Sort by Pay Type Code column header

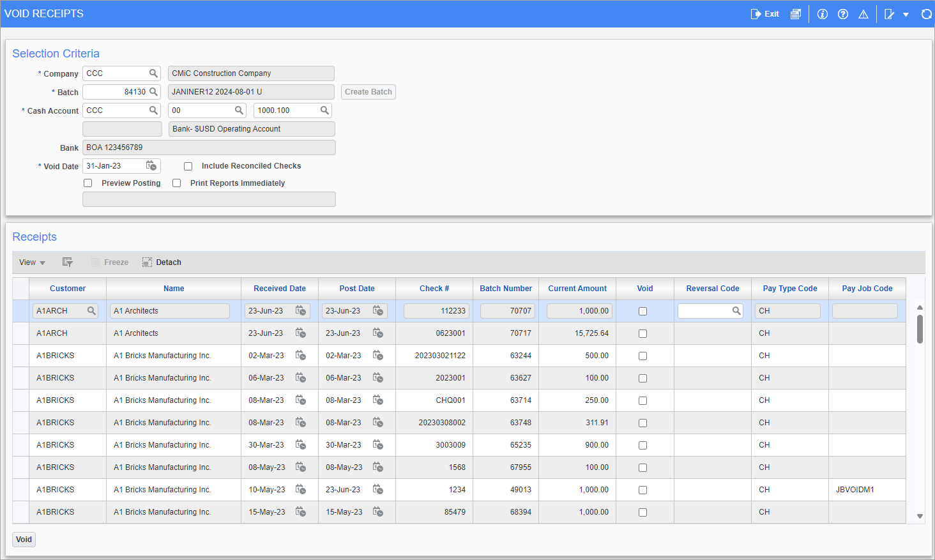(790, 289)
